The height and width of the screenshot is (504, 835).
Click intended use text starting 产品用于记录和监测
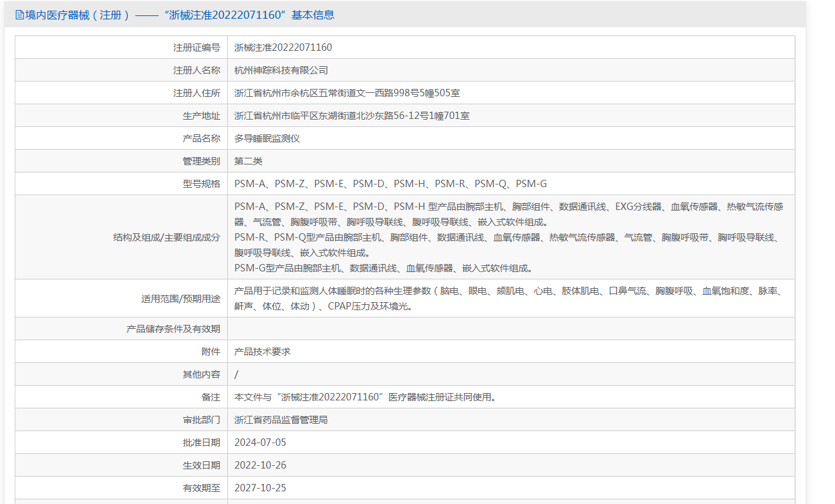tap(508, 299)
